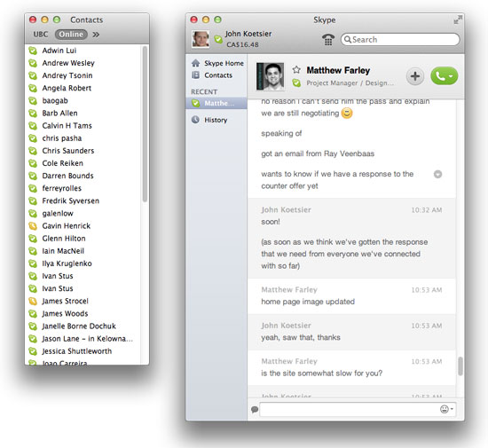The width and height of the screenshot is (488, 448).
Task: Click the CA$16.48 Skype credit balance
Action: point(242,44)
